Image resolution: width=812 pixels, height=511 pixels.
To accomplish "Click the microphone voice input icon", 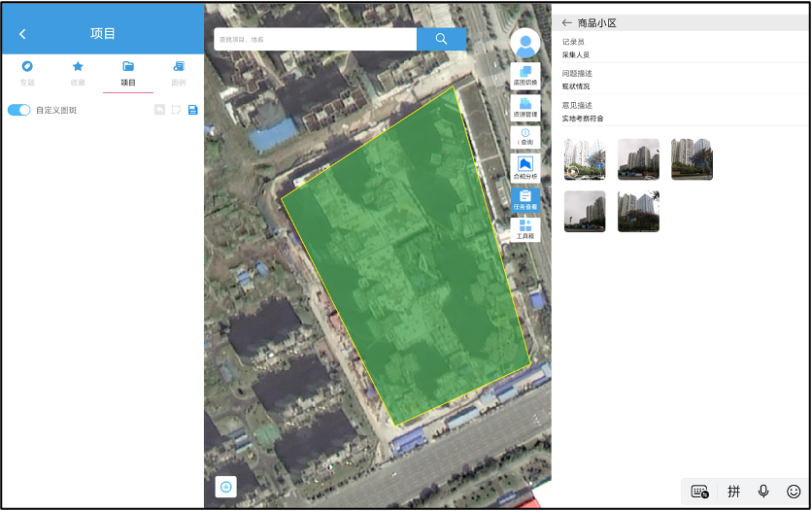I will (x=763, y=492).
